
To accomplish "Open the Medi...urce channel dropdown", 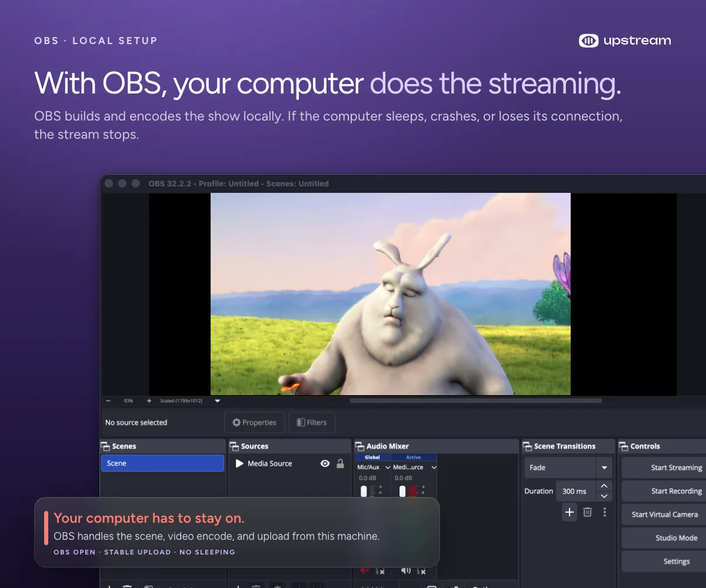I will pos(434,467).
